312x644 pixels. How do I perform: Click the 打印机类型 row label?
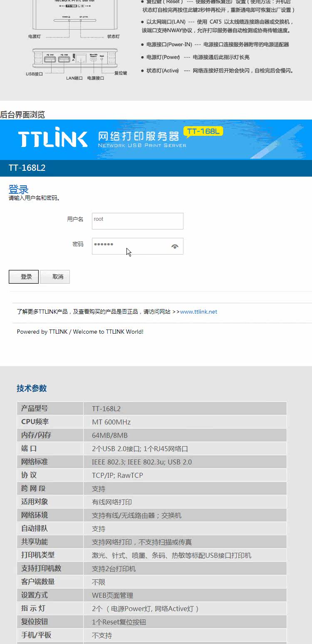click(x=38, y=555)
